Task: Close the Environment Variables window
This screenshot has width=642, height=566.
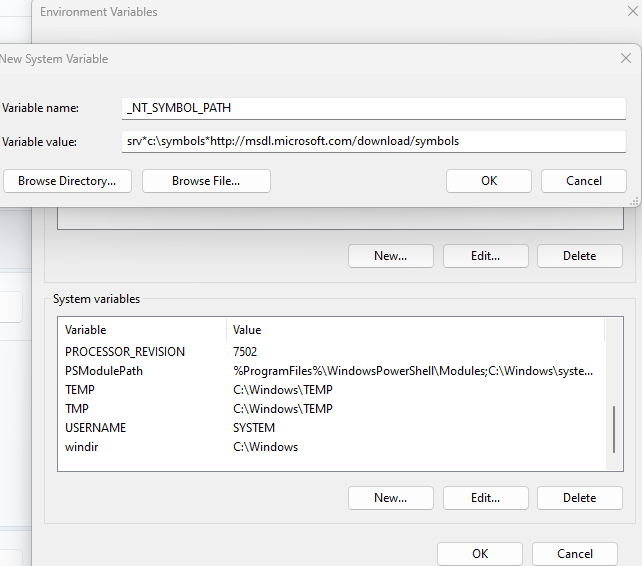Action: [633, 11]
